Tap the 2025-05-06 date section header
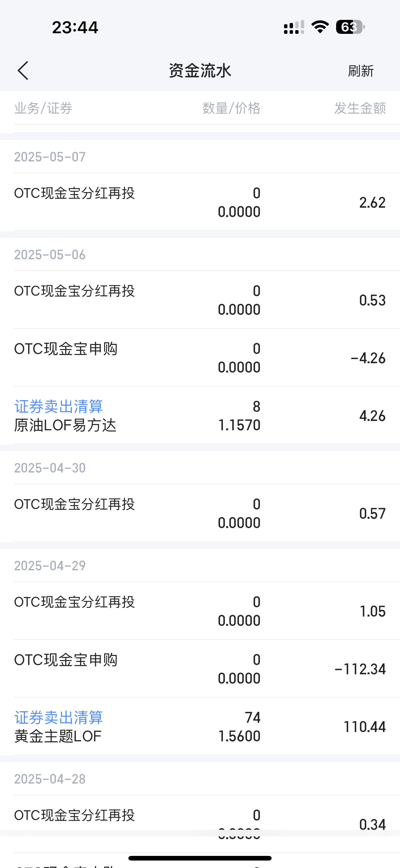The width and height of the screenshot is (400, 868). click(x=50, y=255)
